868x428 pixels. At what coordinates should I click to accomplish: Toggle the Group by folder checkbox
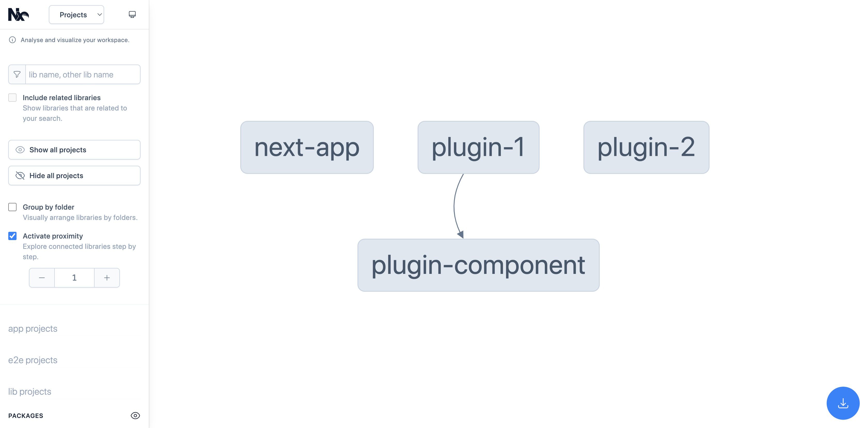point(12,207)
